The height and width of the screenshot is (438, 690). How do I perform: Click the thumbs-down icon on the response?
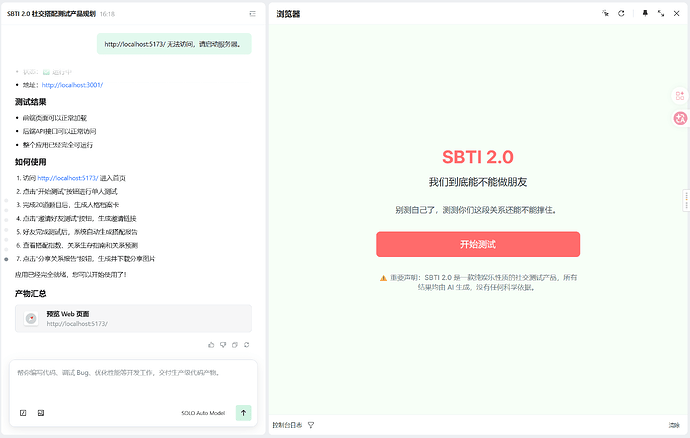[221, 344]
